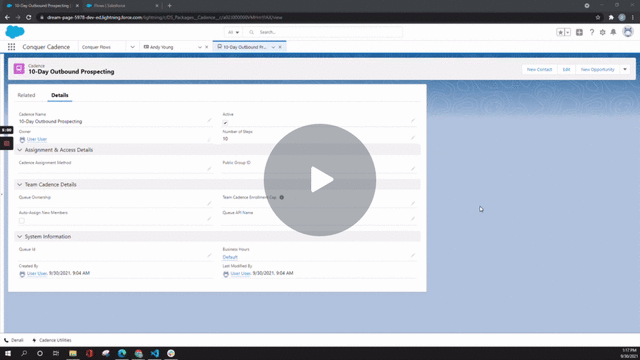Open the Default business hours link

[x=230, y=257]
